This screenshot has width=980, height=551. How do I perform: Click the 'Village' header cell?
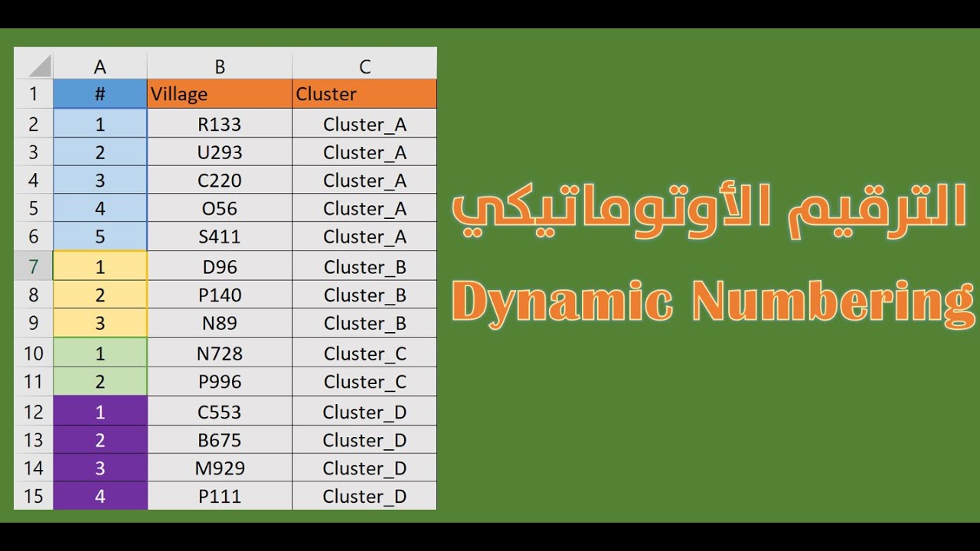(220, 94)
